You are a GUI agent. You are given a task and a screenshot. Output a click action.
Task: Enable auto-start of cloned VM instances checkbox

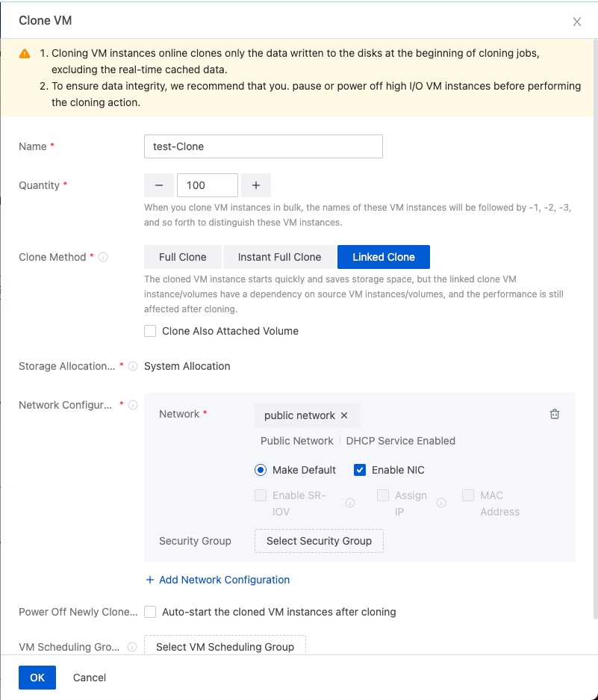[150, 612]
